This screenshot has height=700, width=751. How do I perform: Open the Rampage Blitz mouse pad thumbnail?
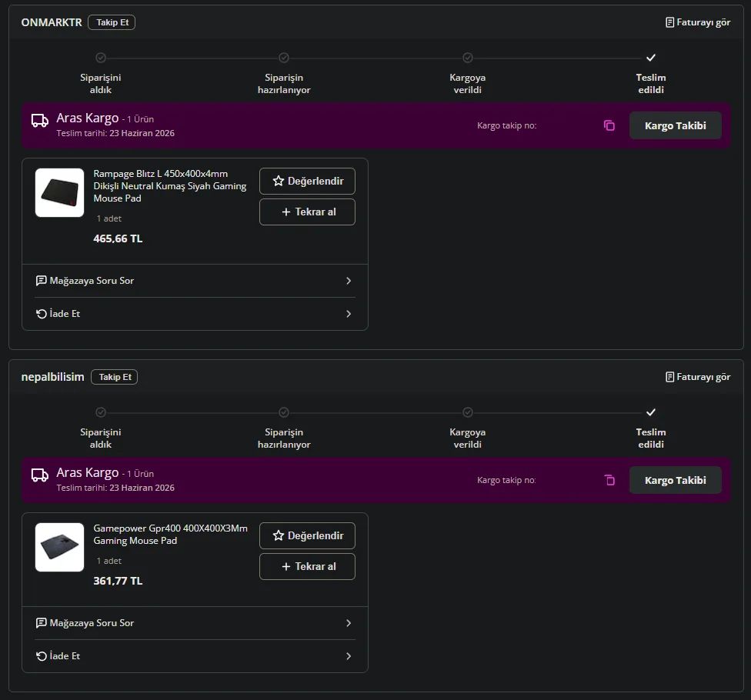(59, 192)
